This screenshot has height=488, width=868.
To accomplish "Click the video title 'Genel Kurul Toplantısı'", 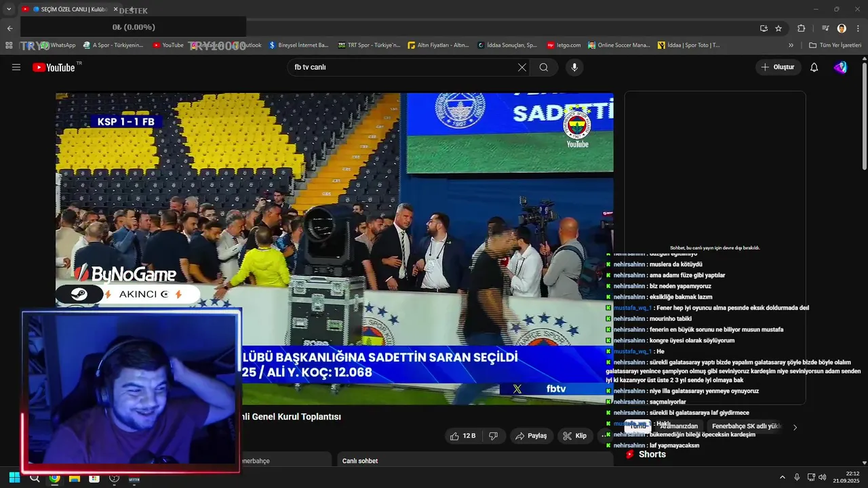I will (x=296, y=417).
